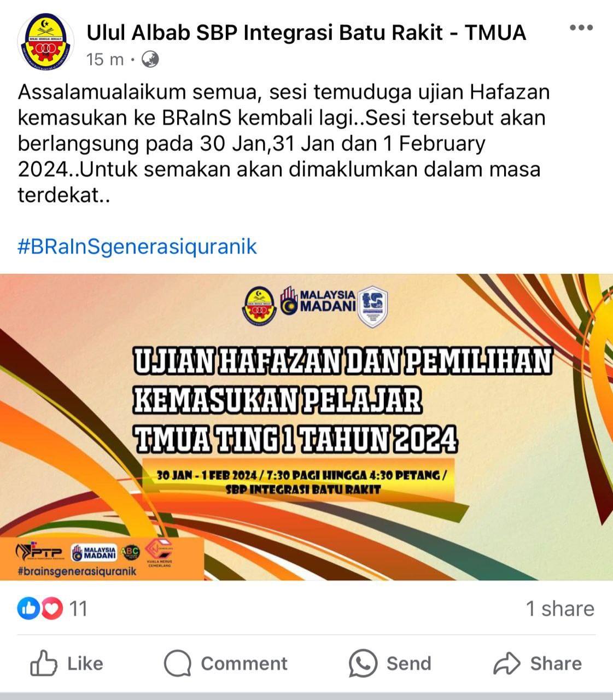Image resolution: width=613 pixels, height=700 pixels.
Task: Click the Share button label
Action: (556, 663)
